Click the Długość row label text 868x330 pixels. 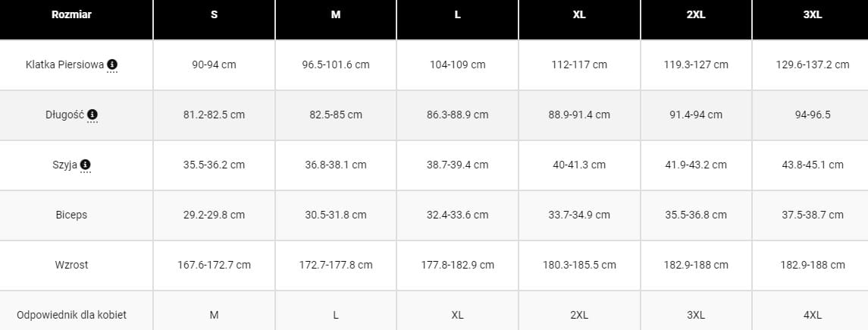click(65, 115)
